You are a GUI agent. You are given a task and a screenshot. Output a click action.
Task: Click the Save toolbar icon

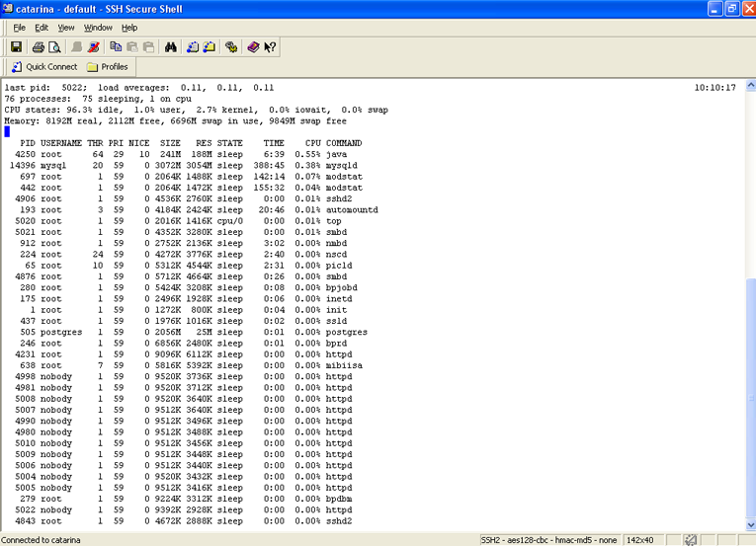17,46
